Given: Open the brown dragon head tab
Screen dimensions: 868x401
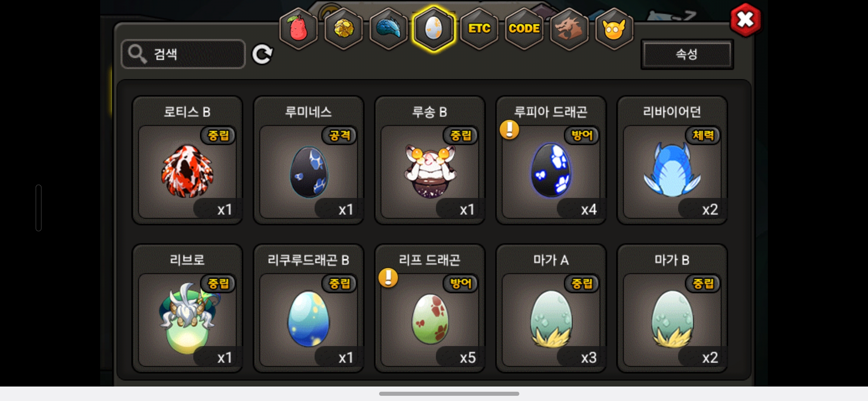Looking at the screenshot, I should pyautogui.click(x=569, y=29).
